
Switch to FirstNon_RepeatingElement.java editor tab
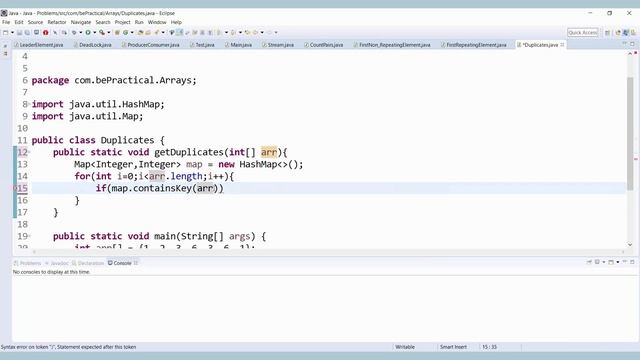[x=392, y=45]
